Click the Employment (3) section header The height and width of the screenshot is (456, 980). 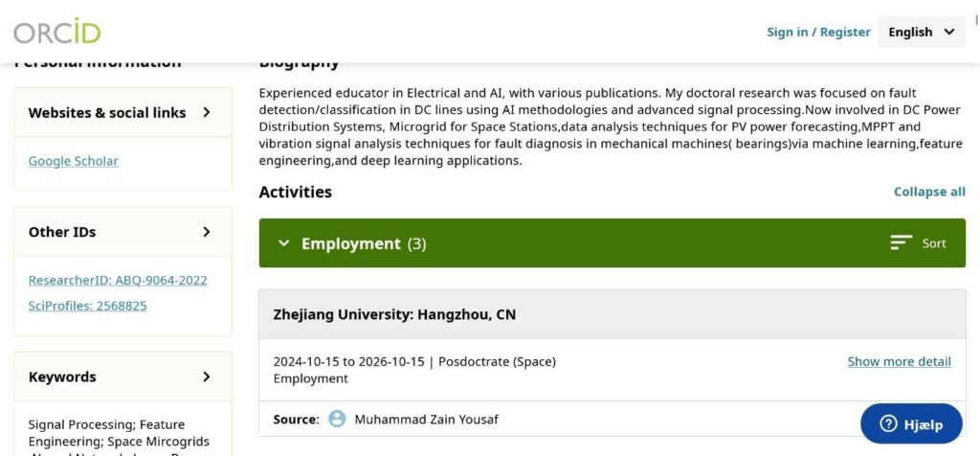pos(364,243)
